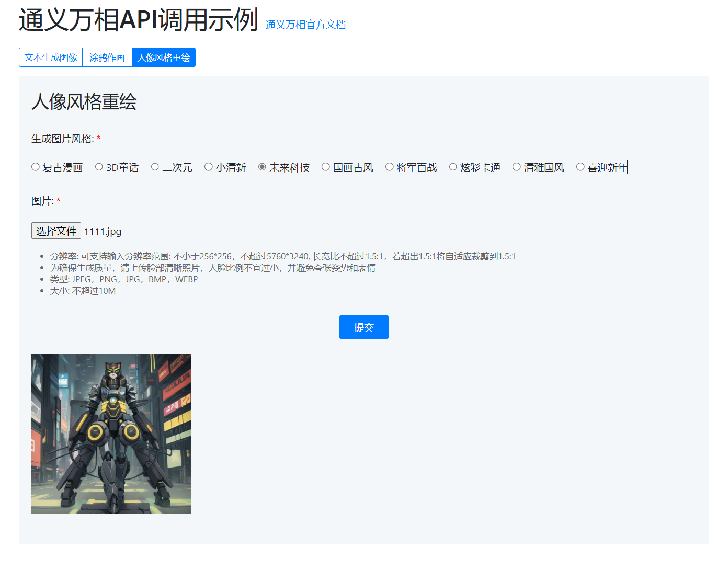This screenshot has width=728, height=570.
Task: Pick the 小清新 style option
Action: click(x=209, y=167)
